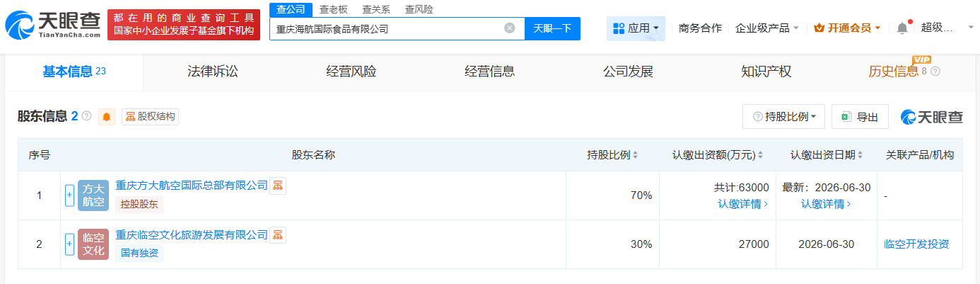The width and height of the screenshot is (980, 284).
Task: Click the red promotional banner 都在用的商业查询工具
Action: (184, 25)
